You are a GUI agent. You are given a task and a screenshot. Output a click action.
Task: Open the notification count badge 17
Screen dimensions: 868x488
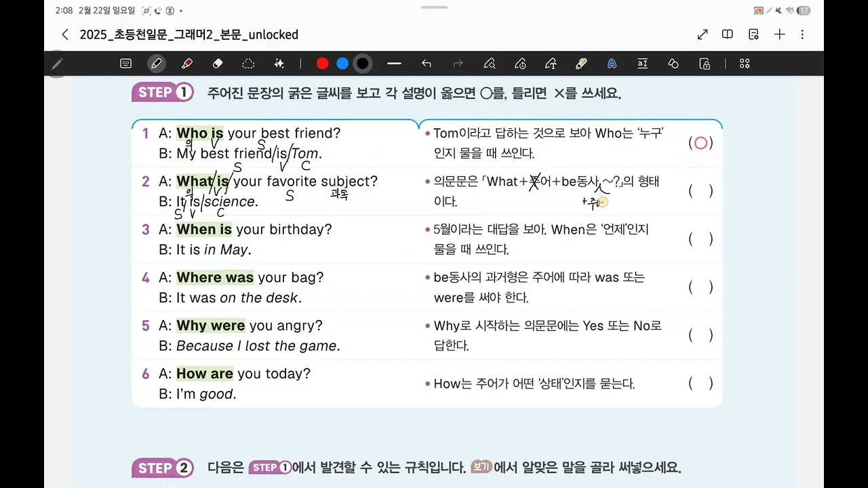tap(804, 11)
